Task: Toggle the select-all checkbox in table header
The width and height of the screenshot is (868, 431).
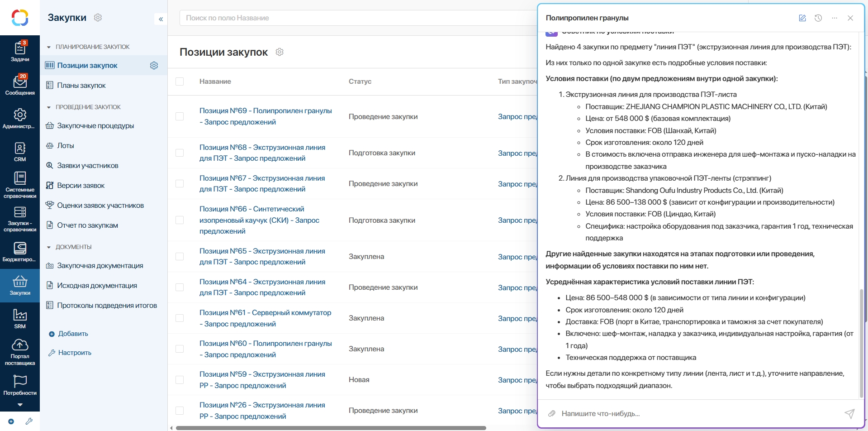Action: pos(180,81)
